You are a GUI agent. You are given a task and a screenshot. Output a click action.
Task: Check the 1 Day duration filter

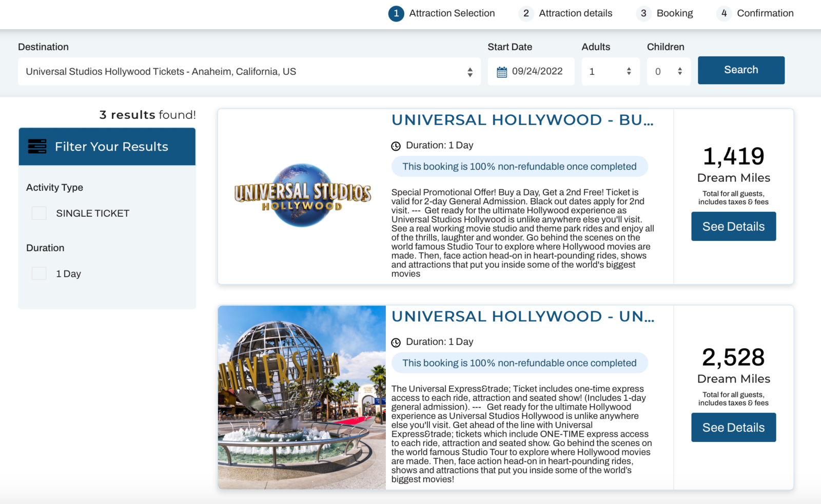38,273
